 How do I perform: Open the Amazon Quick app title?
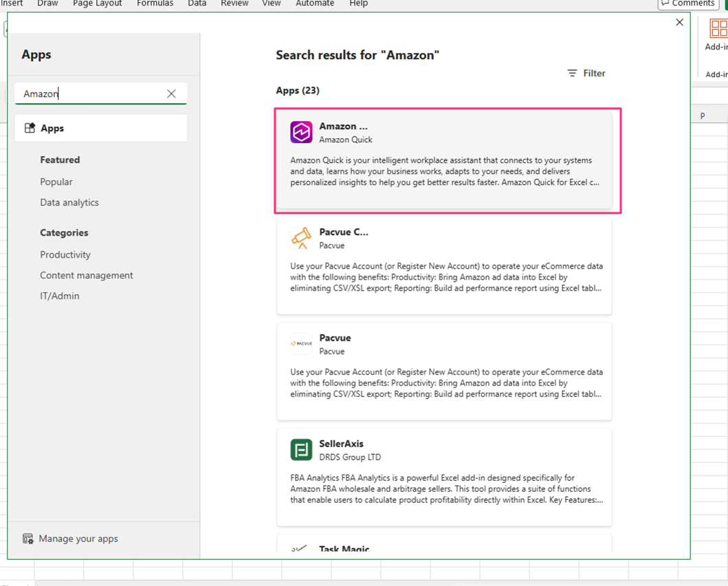click(x=343, y=126)
